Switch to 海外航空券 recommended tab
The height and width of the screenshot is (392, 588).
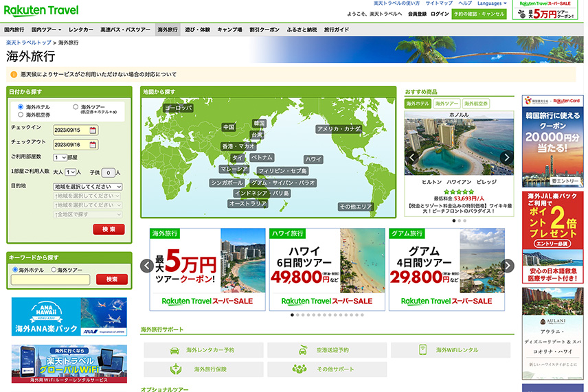pyautogui.click(x=476, y=104)
